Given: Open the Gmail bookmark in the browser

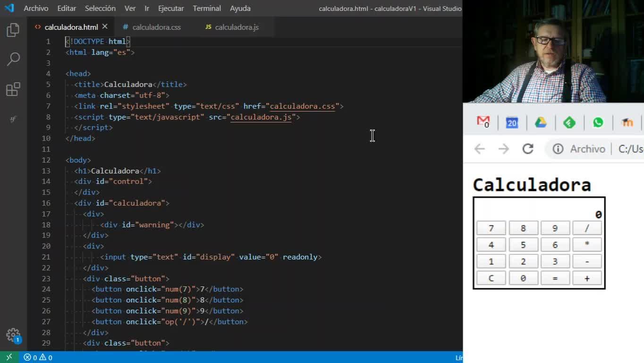Looking at the screenshot, I should click(x=483, y=122).
